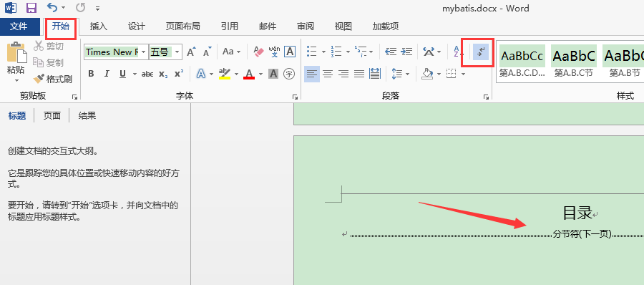Click the sort A-Z icon
644x285 pixels.
pos(457,52)
